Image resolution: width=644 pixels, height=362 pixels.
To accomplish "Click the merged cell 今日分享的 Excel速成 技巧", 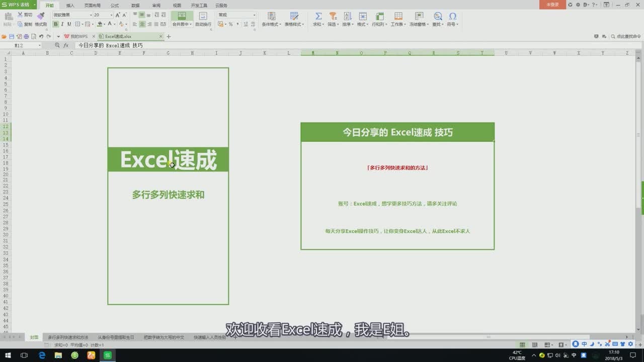I will coord(397,132).
